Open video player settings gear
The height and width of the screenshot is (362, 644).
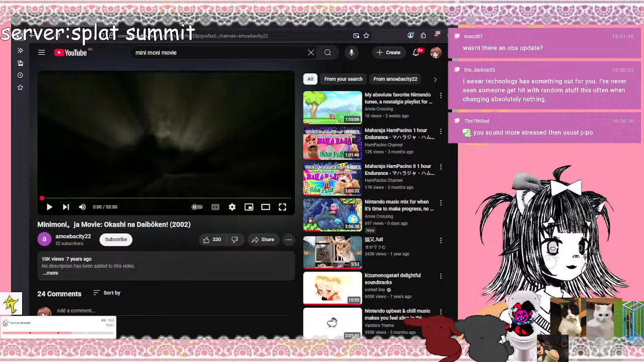pos(232,207)
